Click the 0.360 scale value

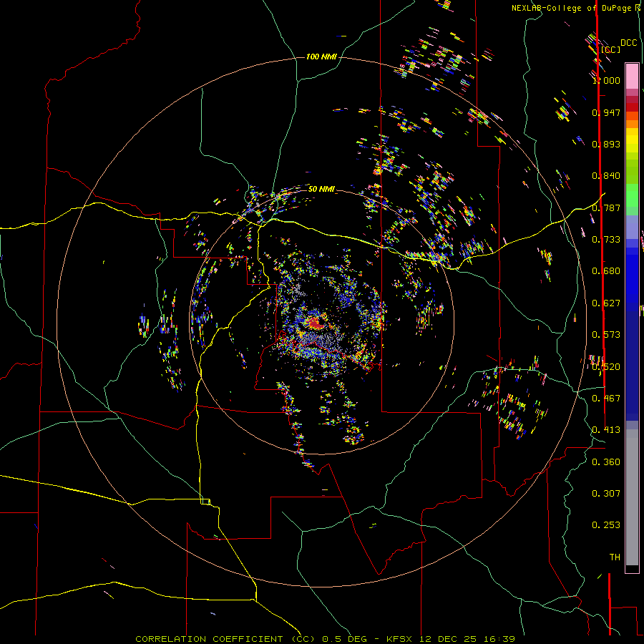click(606, 462)
